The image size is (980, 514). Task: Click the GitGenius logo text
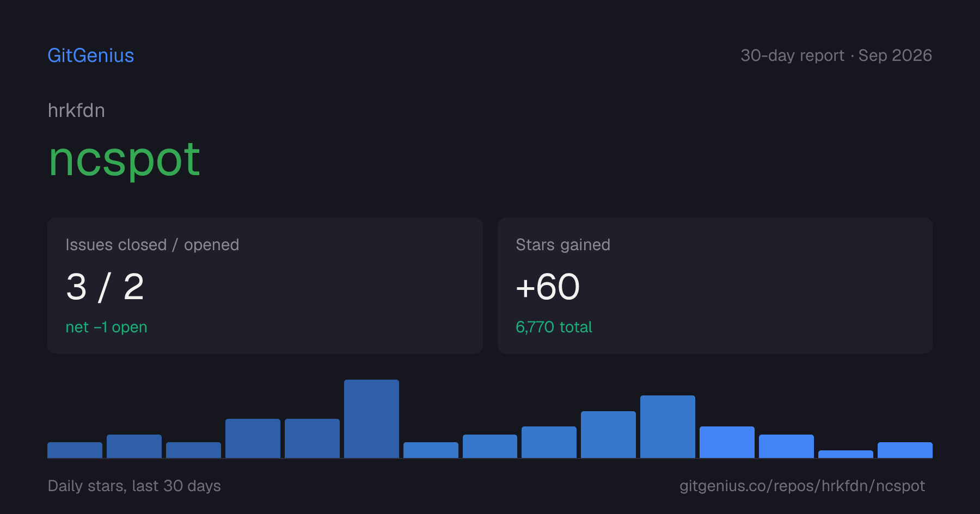pyautogui.click(x=91, y=55)
